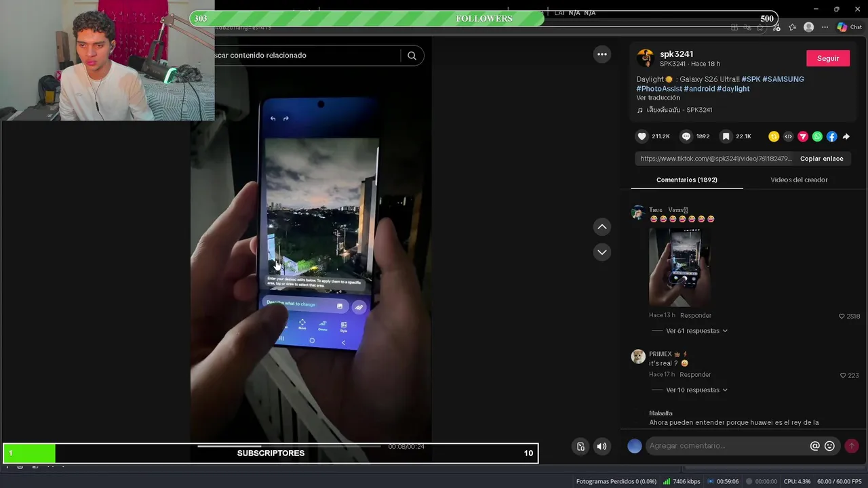868x488 pixels.
Task: Follow spk3241 with Seguir button
Action: click(828, 58)
